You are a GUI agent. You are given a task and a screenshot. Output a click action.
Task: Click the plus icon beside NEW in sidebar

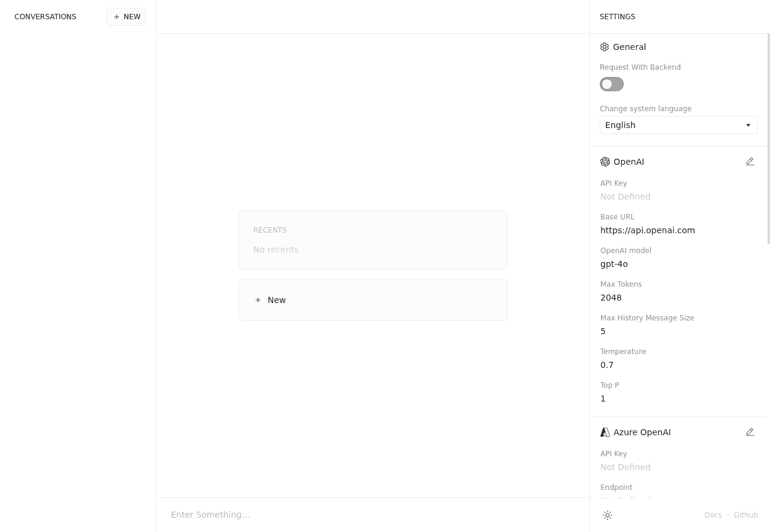[117, 17]
